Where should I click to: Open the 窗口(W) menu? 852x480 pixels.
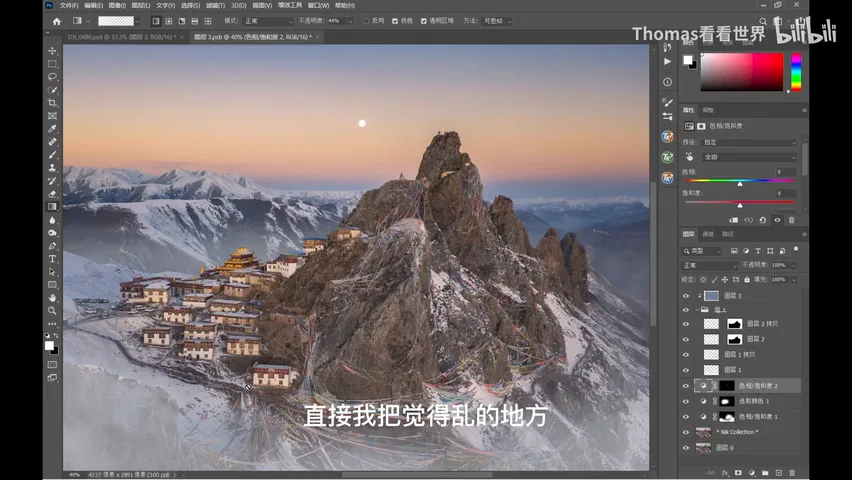tap(318, 5)
